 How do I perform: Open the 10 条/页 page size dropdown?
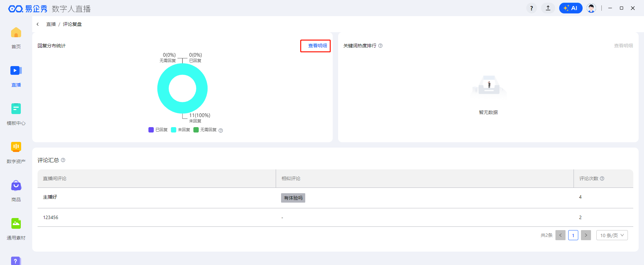(612, 235)
